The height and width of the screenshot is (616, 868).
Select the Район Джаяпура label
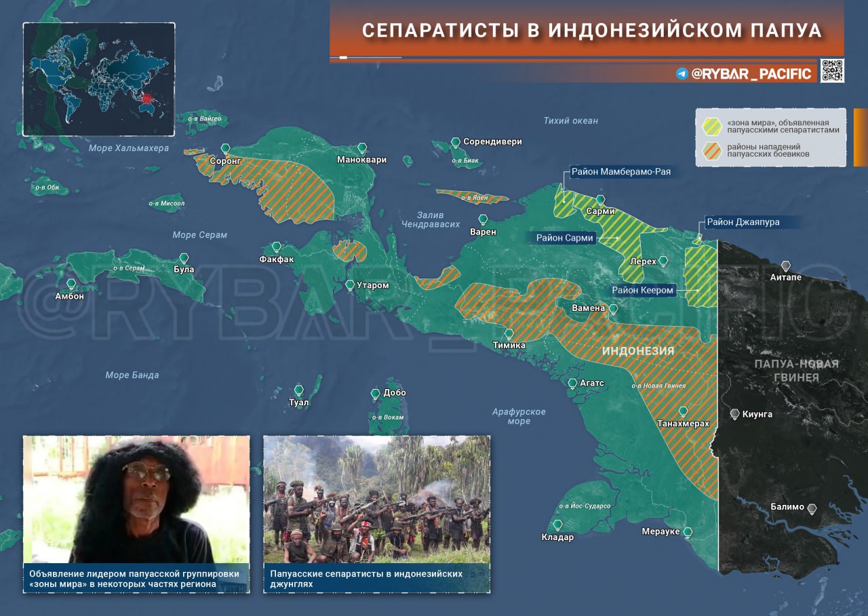point(743,222)
